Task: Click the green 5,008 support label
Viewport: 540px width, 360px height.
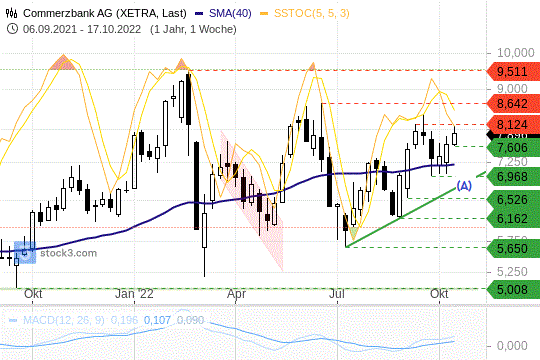Action: (513, 290)
